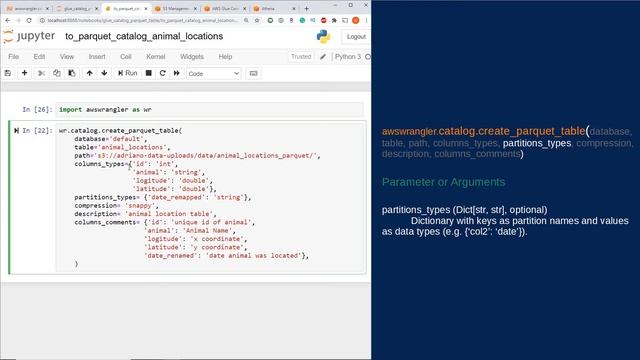This screenshot has width=640, height=360.
Task: Close the S3 Management tab
Action: (195, 8)
